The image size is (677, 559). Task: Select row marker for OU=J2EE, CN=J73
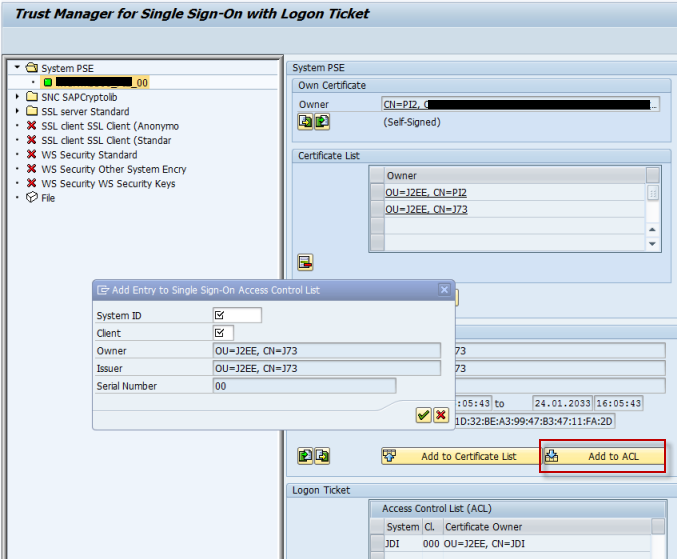[x=377, y=209]
